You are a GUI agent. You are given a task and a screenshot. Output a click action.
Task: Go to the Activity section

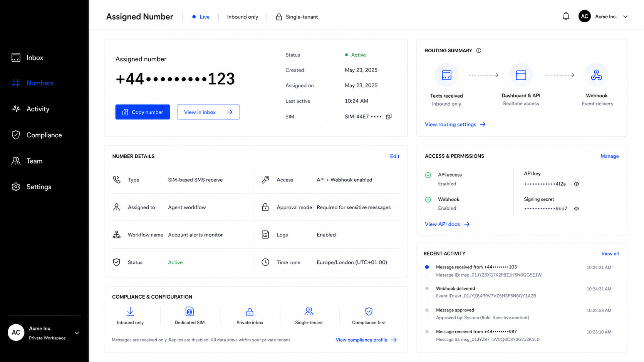click(30, 109)
